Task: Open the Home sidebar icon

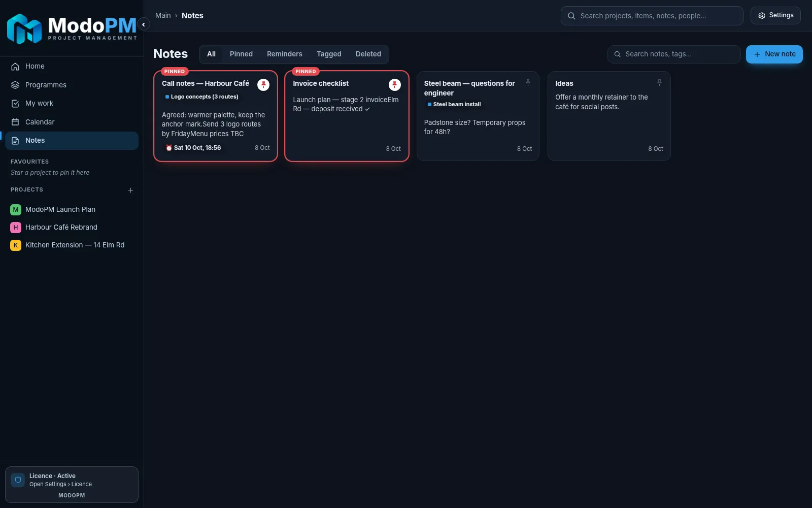Action: (15, 67)
